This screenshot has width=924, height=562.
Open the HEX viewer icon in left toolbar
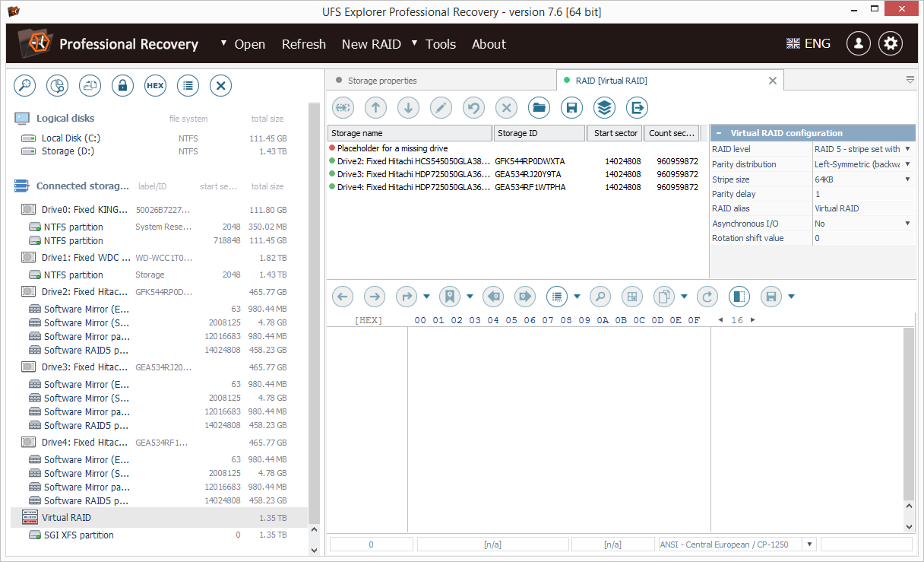pyautogui.click(x=155, y=86)
